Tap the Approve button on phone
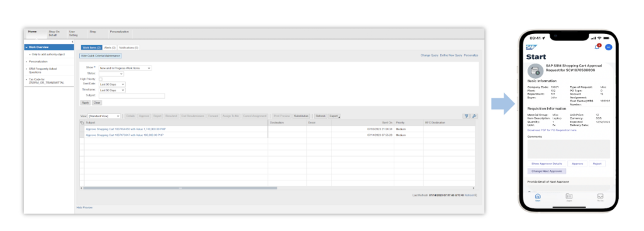 pos(577,164)
